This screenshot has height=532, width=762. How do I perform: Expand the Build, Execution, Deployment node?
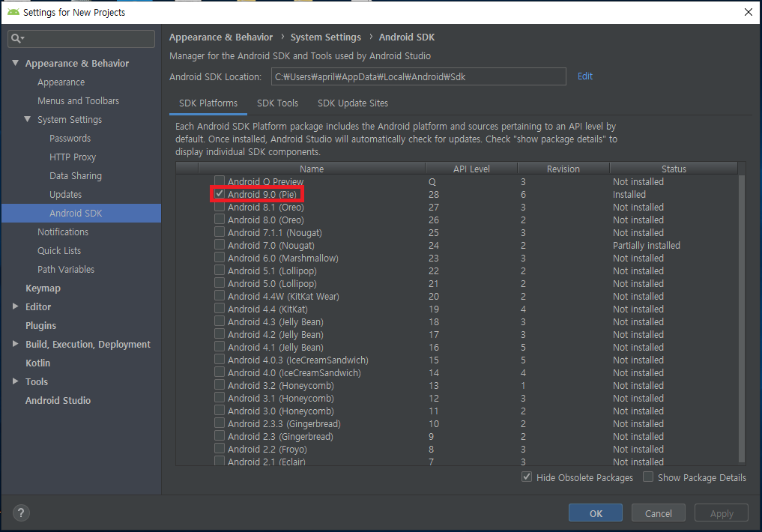pos(16,344)
